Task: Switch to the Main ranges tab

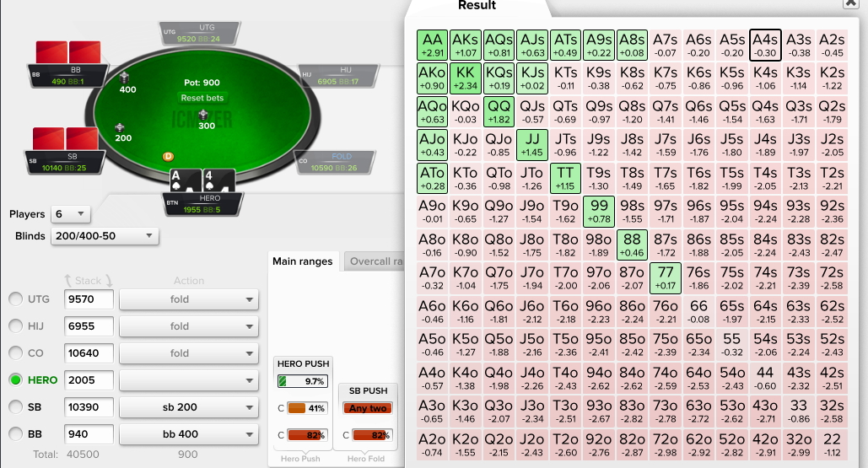Action: pyautogui.click(x=302, y=261)
